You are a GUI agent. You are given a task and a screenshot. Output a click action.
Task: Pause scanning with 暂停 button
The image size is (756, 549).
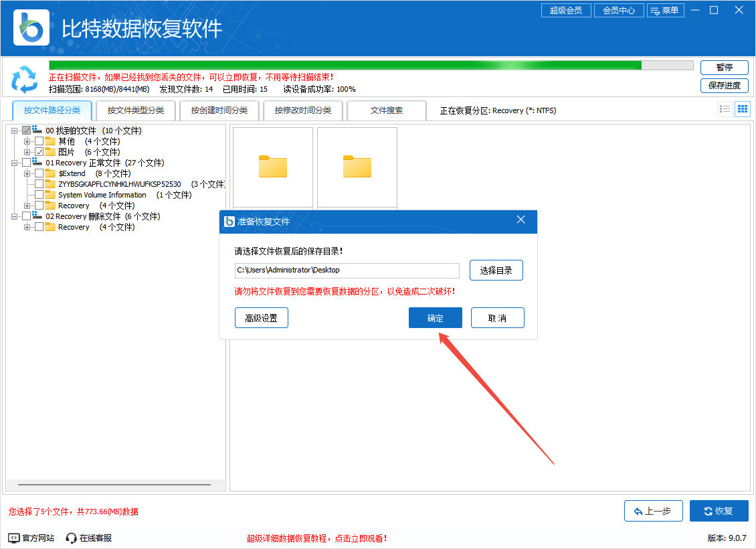click(724, 67)
